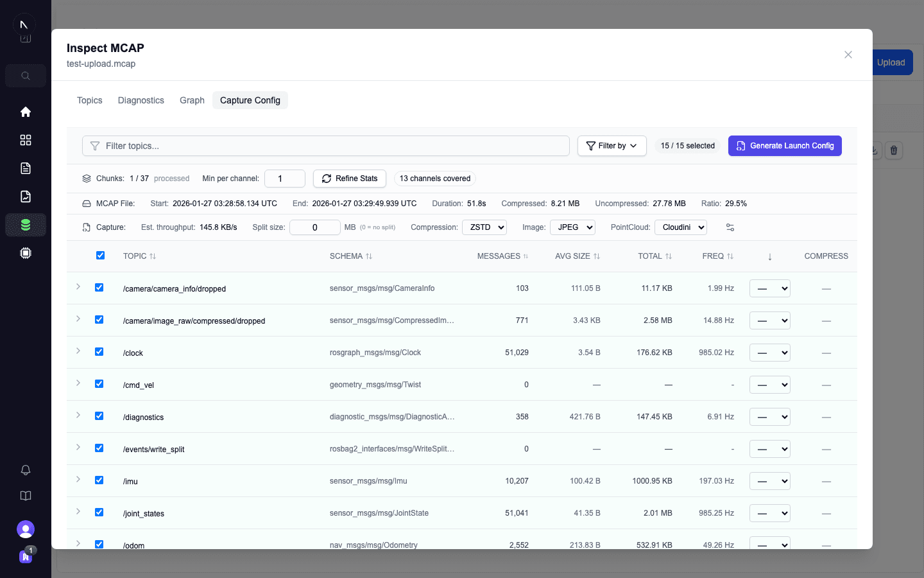Switch to the Graph tab
The width and height of the screenshot is (924, 578).
(x=192, y=100)
